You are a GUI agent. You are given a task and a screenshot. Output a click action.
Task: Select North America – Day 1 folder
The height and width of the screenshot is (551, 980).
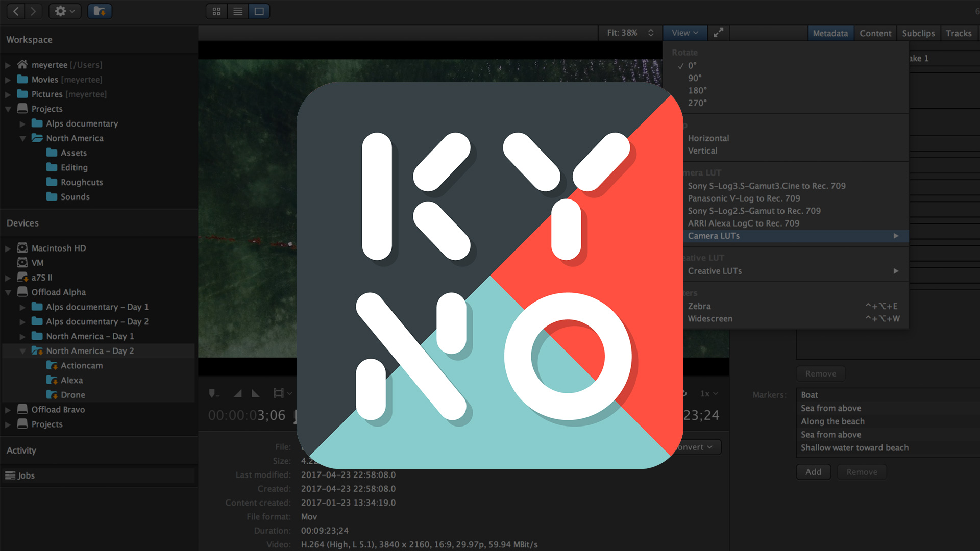[90, 336]
